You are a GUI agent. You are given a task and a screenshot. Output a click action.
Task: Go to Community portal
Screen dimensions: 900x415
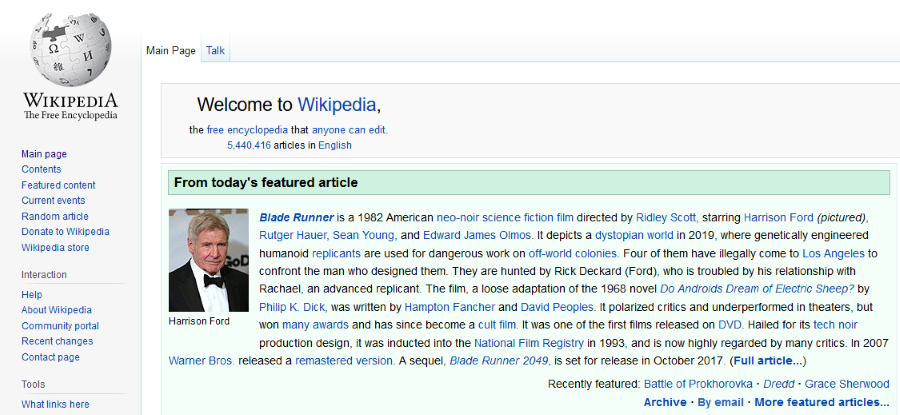coord(60,326)
